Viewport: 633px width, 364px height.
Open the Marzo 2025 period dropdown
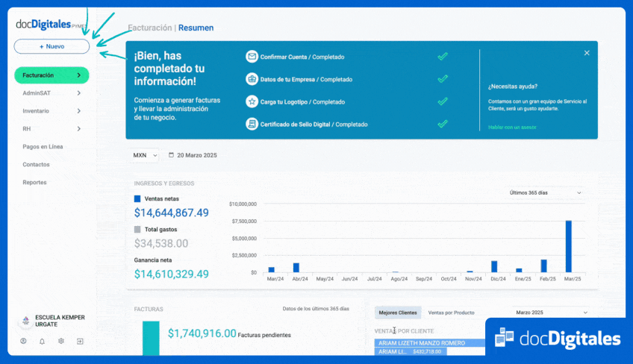551,313
